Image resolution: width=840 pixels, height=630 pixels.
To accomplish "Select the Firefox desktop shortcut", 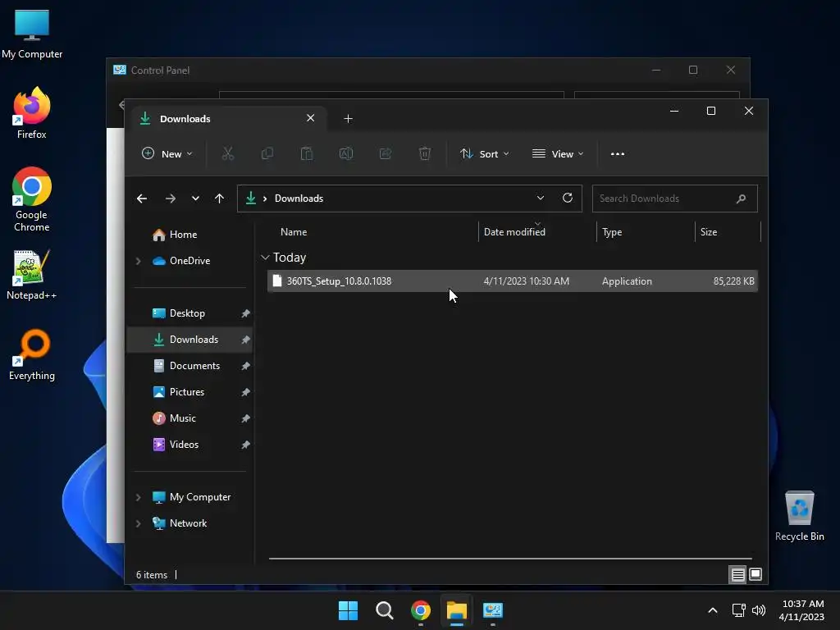I will 32,113.
